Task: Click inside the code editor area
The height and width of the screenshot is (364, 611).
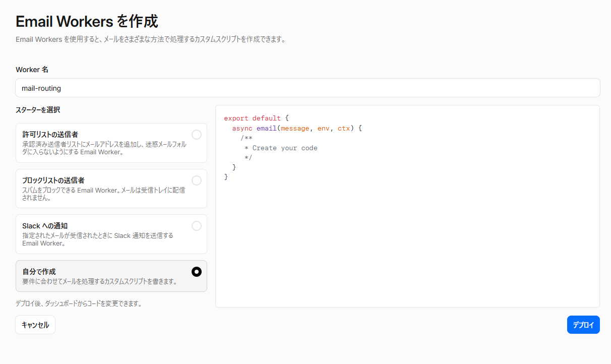Action: tap(407, 206)
